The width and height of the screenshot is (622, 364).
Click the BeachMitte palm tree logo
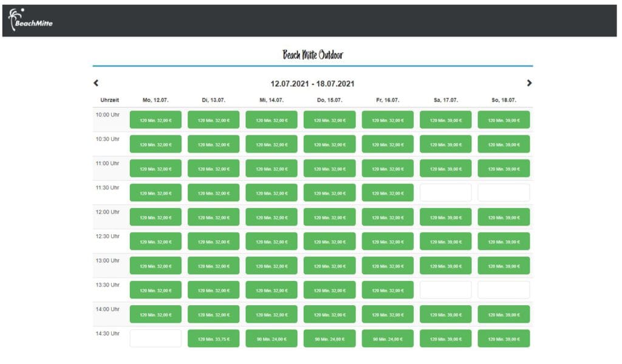30,21
